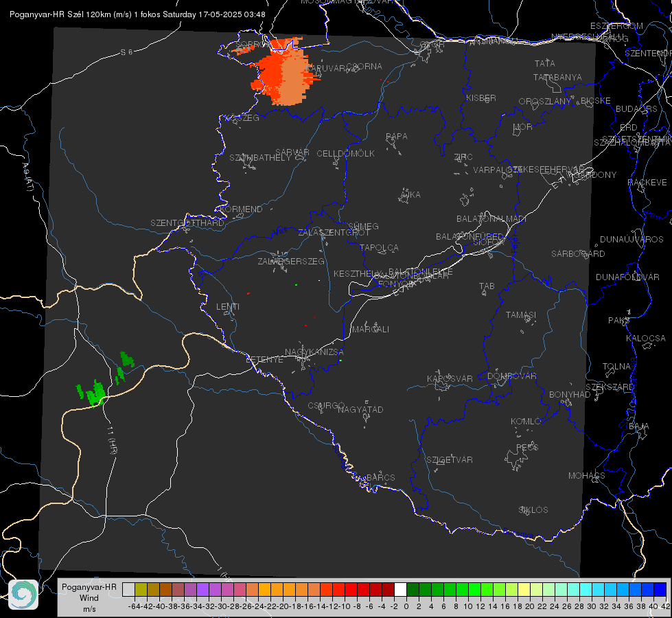The height and width of the screenshot is (618, 672).
Task: Click the 'BAJA' city label
Action: [x=639, y=426]
